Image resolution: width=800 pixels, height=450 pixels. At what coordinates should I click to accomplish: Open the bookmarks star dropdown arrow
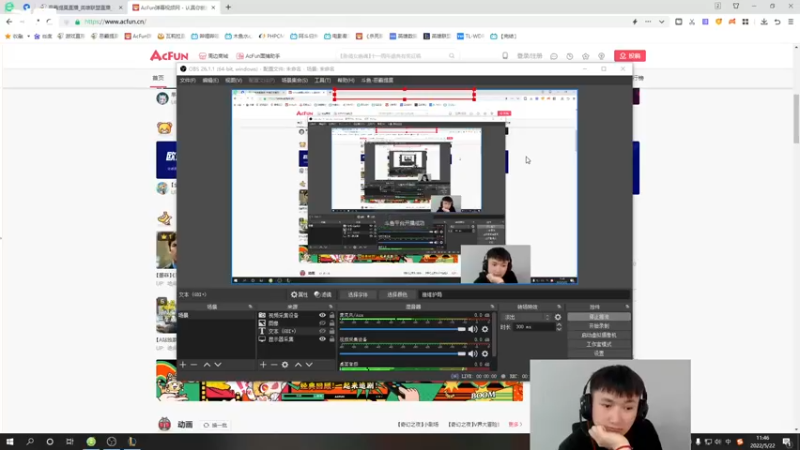coord(28,36)
